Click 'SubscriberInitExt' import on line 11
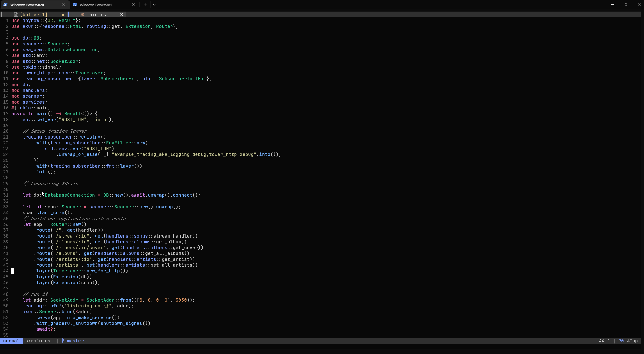Image resolution: width=644 pixels, height=354 pixels. tap(183, 79)
